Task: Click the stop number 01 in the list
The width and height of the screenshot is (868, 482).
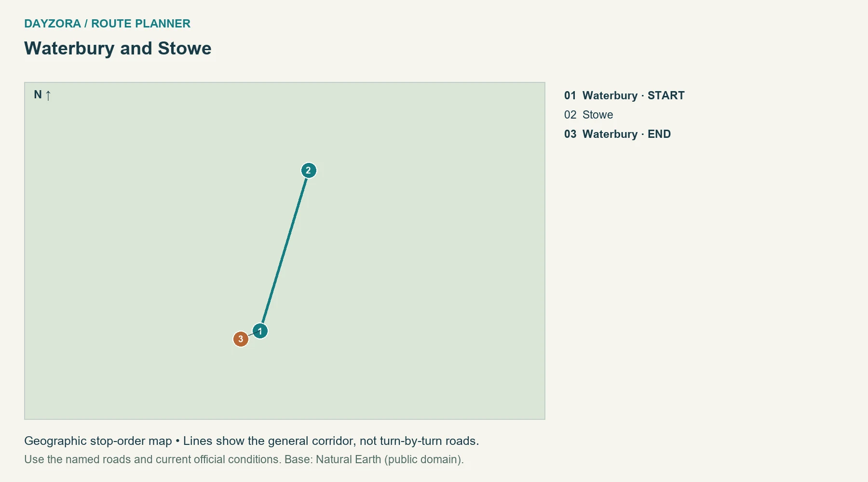Action: pos(570,95)
